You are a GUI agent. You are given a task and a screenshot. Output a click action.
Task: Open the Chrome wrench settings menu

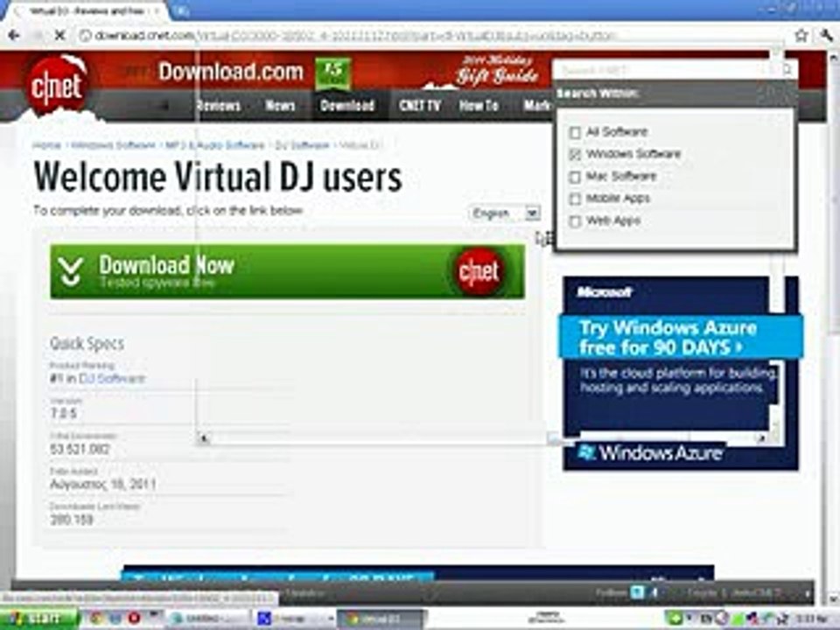pos(828,36)
